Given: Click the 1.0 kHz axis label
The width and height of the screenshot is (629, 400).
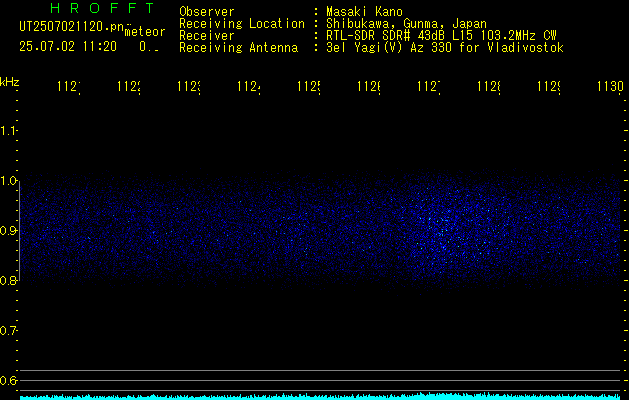Looking at the screenshot, I should (x=8, y=181).
